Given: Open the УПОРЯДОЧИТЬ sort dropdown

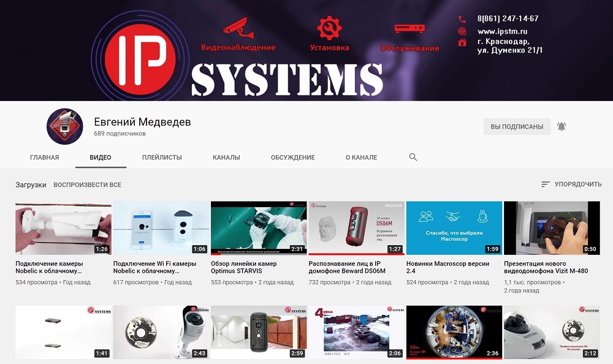Looking at the screenshot, I should pos(571,184).
